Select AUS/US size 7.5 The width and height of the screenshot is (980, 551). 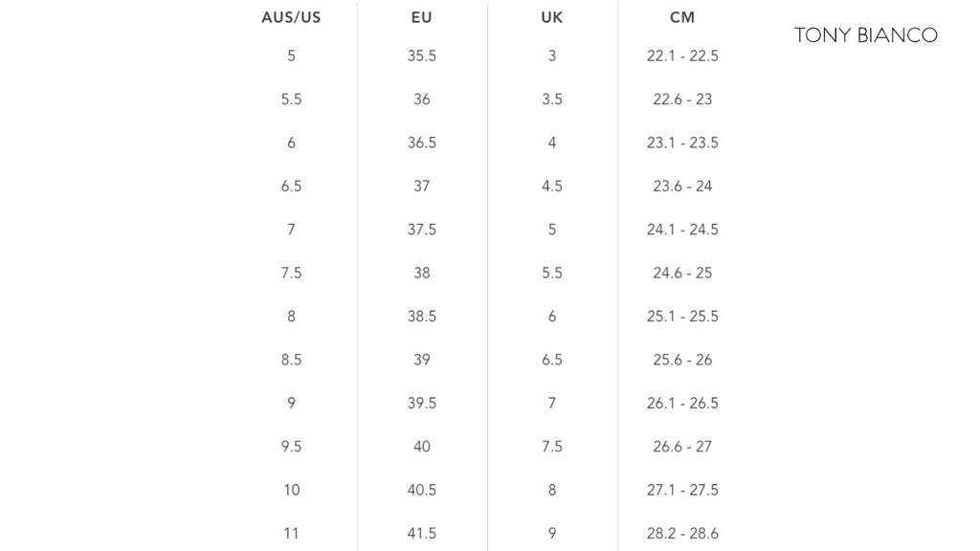click(x=291, y=273)
